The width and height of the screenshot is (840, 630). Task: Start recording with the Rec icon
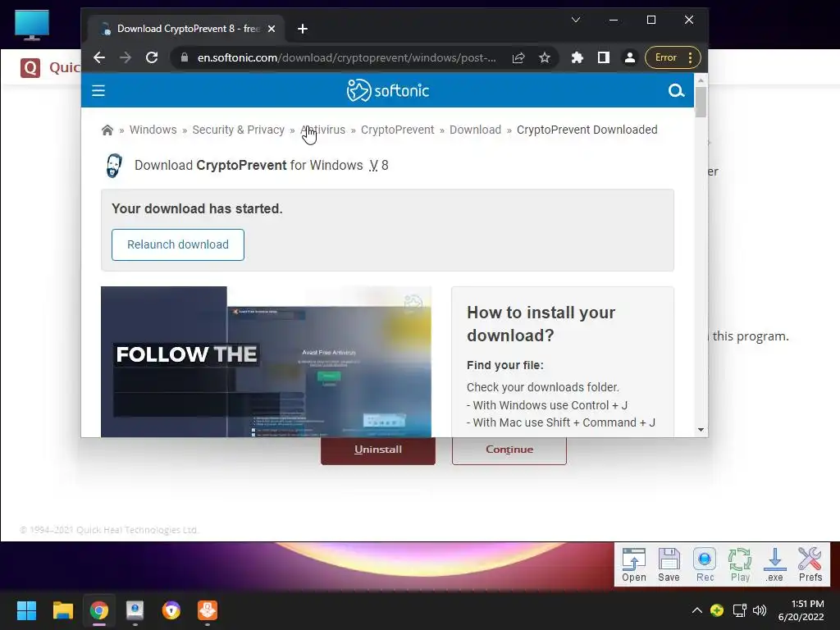(x=705, y=564)
